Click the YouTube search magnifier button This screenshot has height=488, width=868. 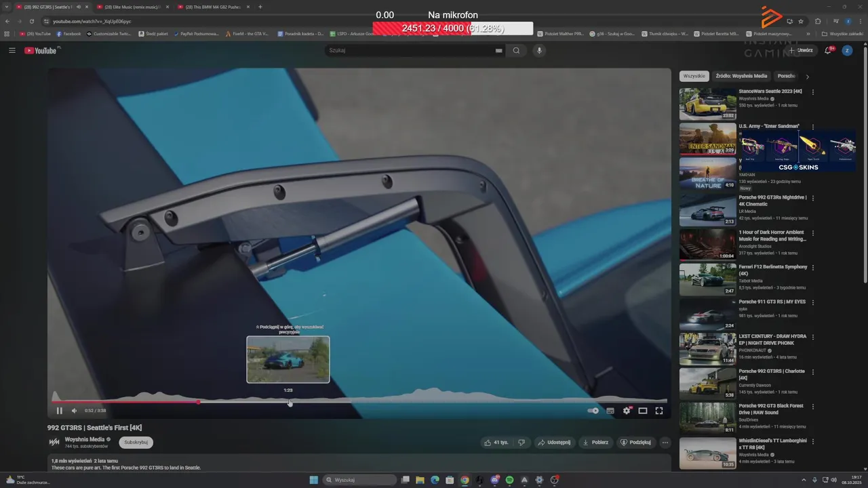[x=517, y=50]
